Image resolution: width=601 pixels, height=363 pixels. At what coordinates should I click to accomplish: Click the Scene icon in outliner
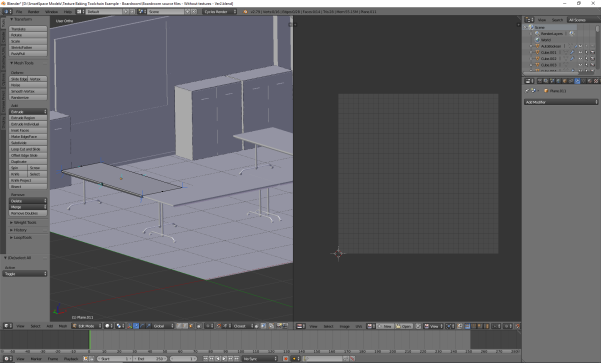pyautogui.click(x=531, y=27)
